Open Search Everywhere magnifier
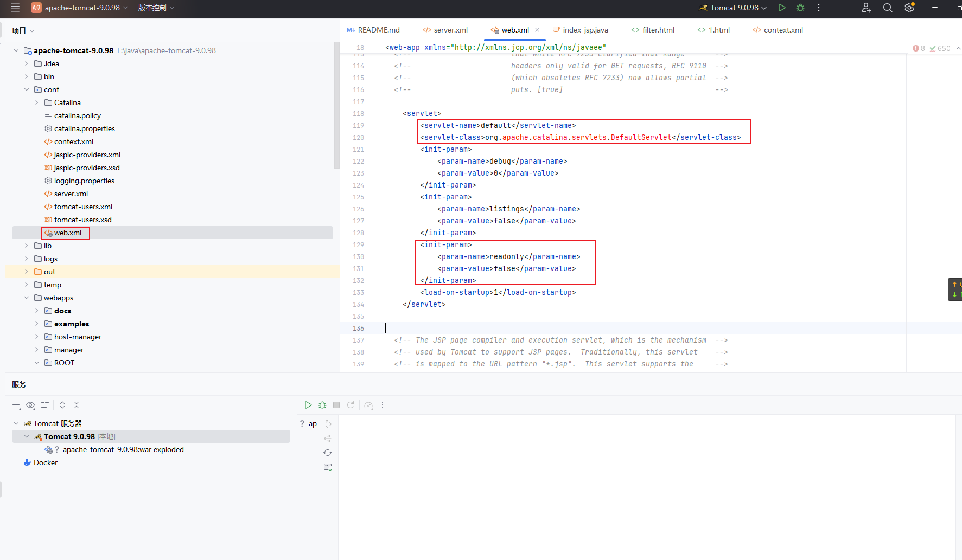This screenshot has width=962, height=560. pyautogui.click(x=888, y=8)
